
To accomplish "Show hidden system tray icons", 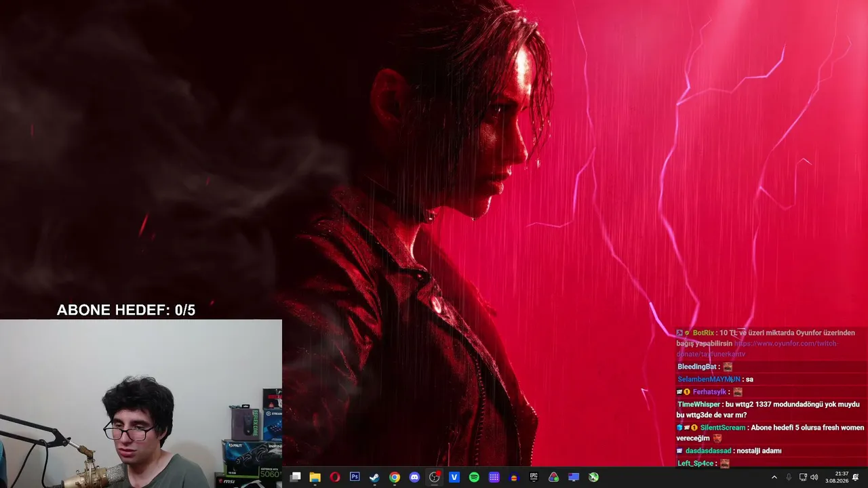I will 774,477.
